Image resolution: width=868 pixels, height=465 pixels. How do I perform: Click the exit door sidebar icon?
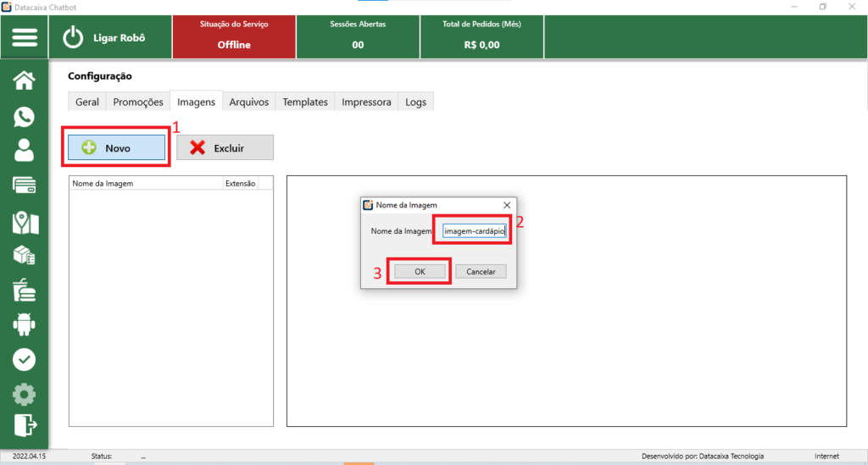25,423
